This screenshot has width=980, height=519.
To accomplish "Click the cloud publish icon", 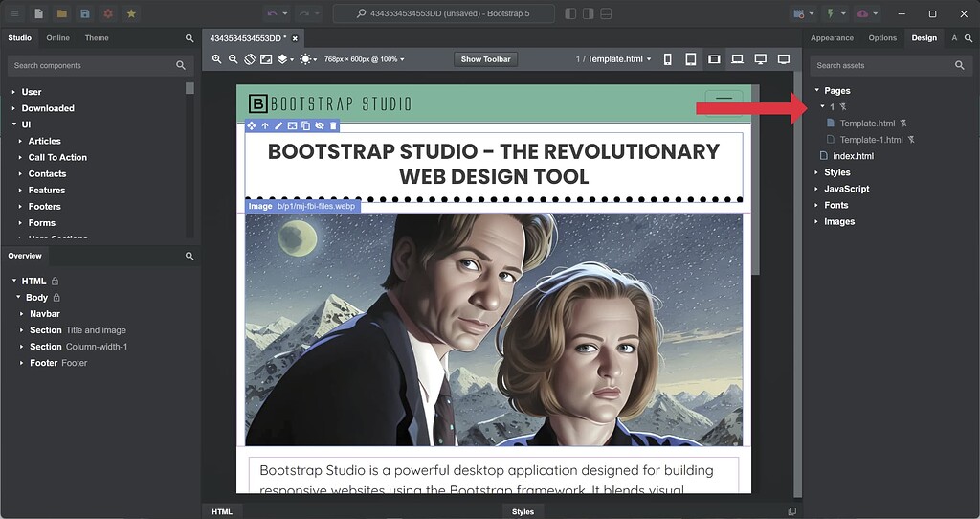I will click(x=862, y=13).
